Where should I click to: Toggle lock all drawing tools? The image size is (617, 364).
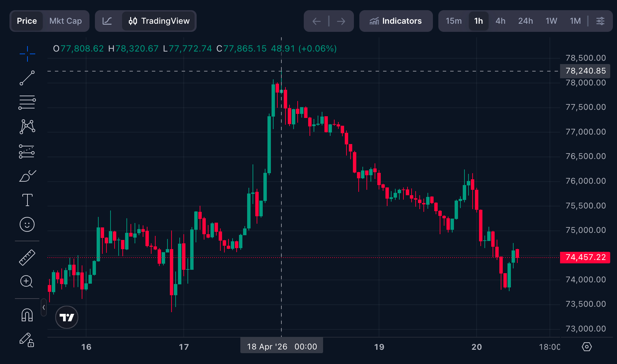coord(27,340)
